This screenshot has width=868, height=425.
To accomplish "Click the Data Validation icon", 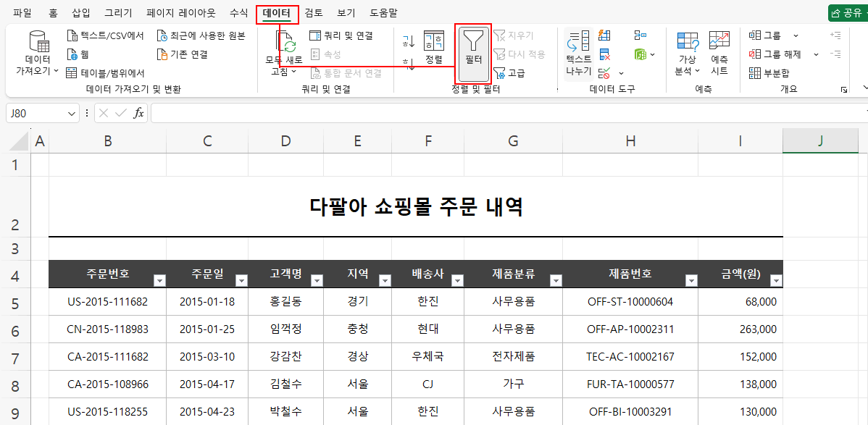I will (x=605, y=73).
